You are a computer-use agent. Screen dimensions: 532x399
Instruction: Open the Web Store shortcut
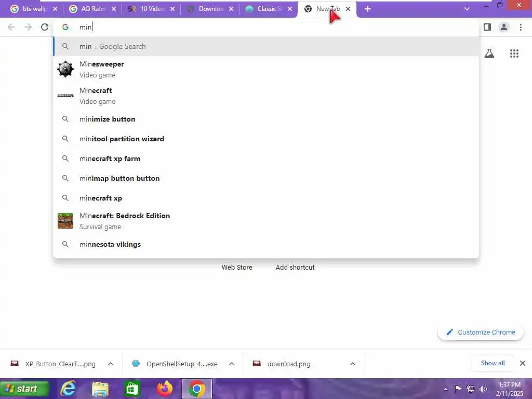[237, 268]
